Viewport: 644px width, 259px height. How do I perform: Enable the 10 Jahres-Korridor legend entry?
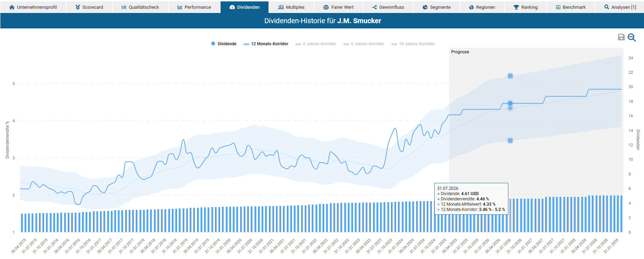tap(413, 44)
